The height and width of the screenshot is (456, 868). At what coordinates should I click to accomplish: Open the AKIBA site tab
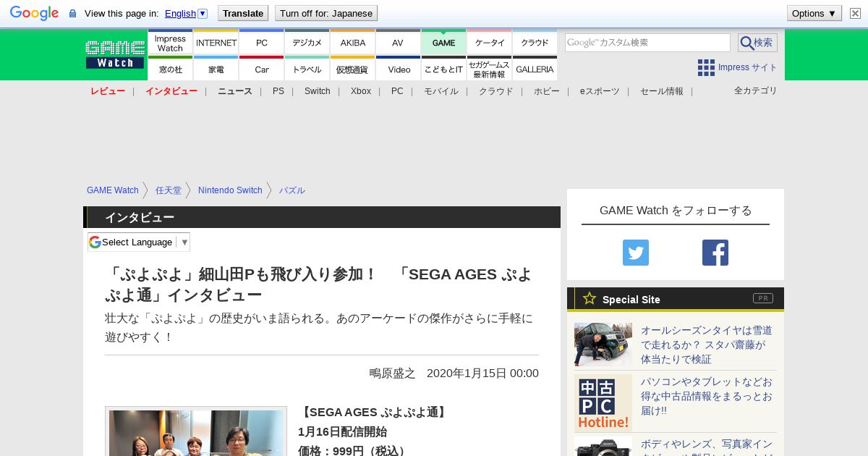tap(353, 43)
